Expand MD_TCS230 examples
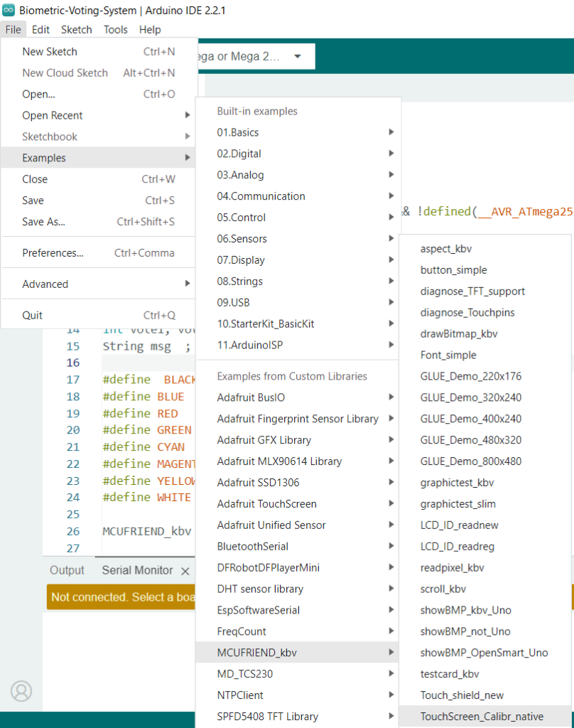This screenshot has height=728, width=574. pos(298,674)
